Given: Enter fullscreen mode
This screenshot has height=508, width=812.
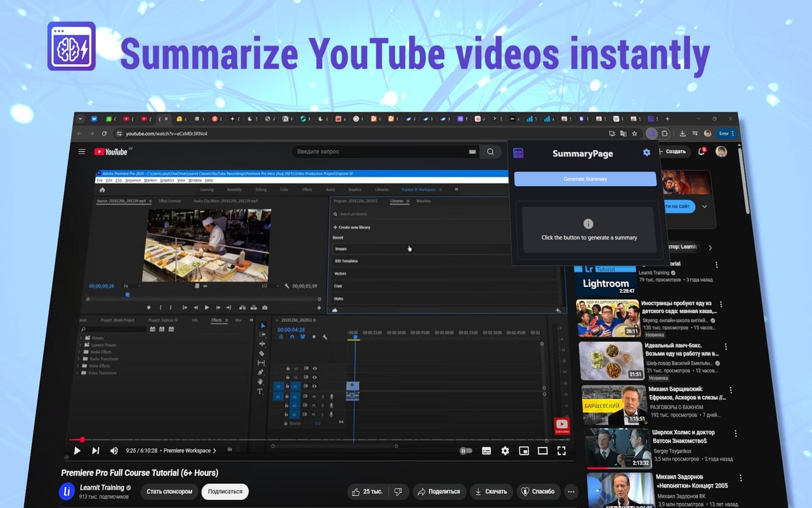Looking at the screenshot, I should tap(561, 451).
